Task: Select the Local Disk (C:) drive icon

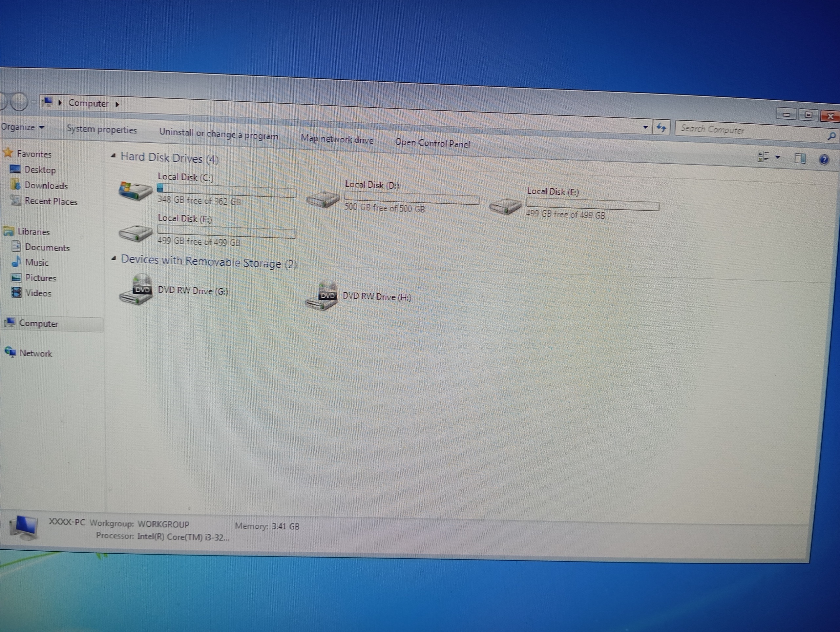Action: pos(135,190)
